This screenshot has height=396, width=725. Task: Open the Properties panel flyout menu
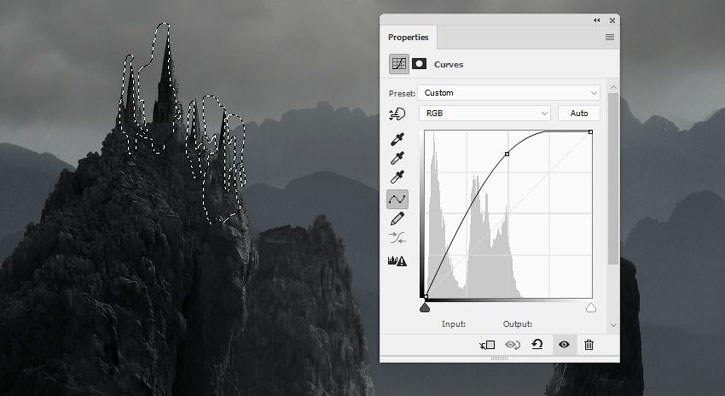click(610, 37)
